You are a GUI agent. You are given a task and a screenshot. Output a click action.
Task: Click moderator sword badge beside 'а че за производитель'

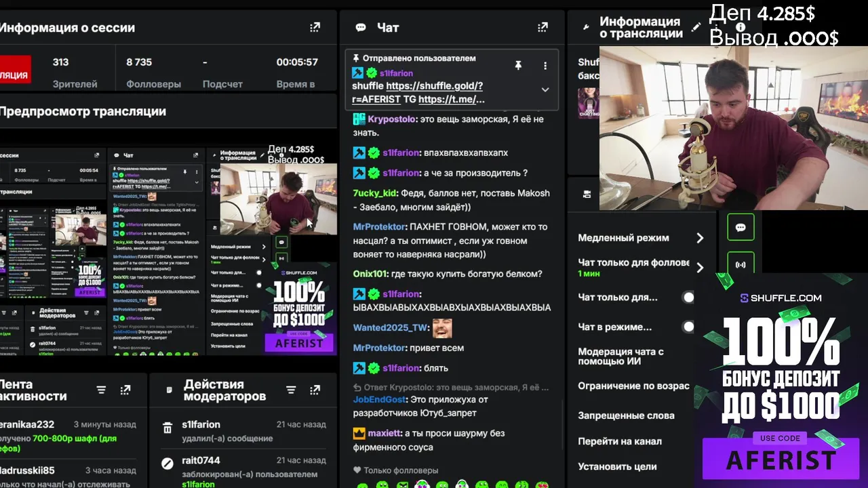pyautogui.click(x=359, y=173)
